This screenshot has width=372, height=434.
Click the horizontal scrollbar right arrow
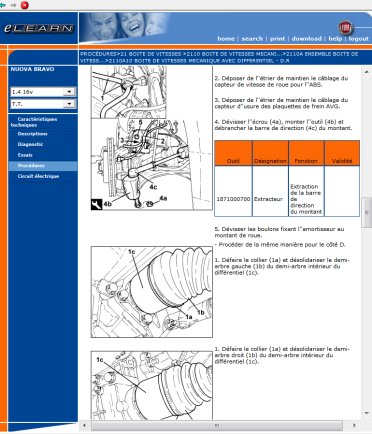point(354,425)
